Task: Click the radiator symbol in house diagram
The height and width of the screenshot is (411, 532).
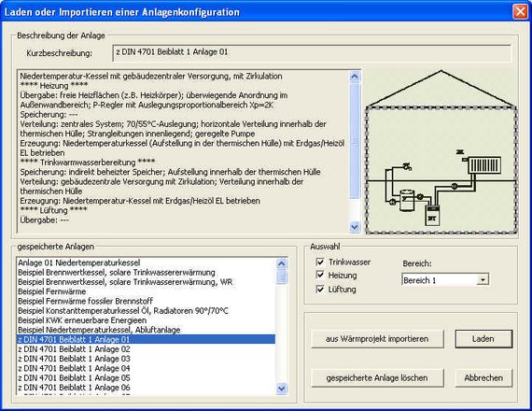Action: pos(484,165)
